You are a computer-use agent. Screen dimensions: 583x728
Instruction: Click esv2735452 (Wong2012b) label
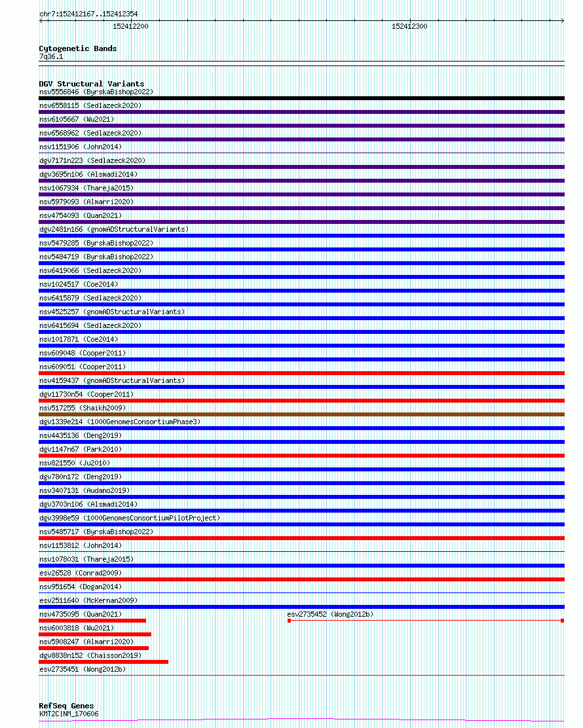point(330,615)
